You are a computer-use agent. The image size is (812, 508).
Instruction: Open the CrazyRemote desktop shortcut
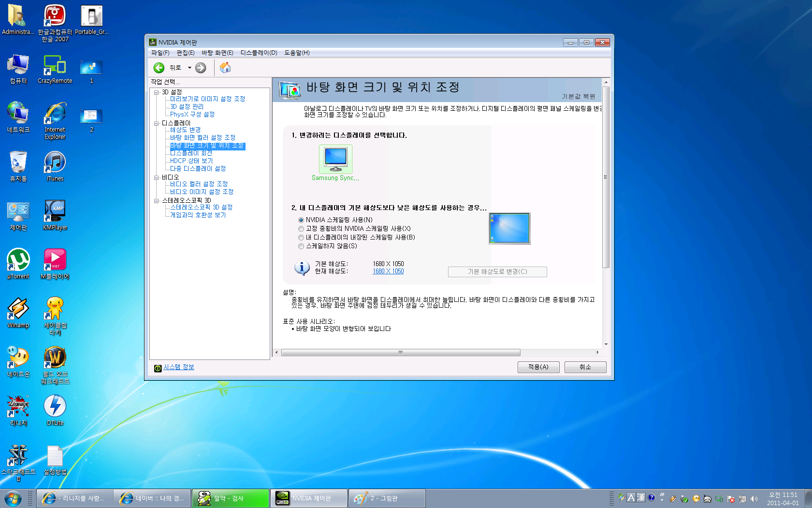pos(55,69)
